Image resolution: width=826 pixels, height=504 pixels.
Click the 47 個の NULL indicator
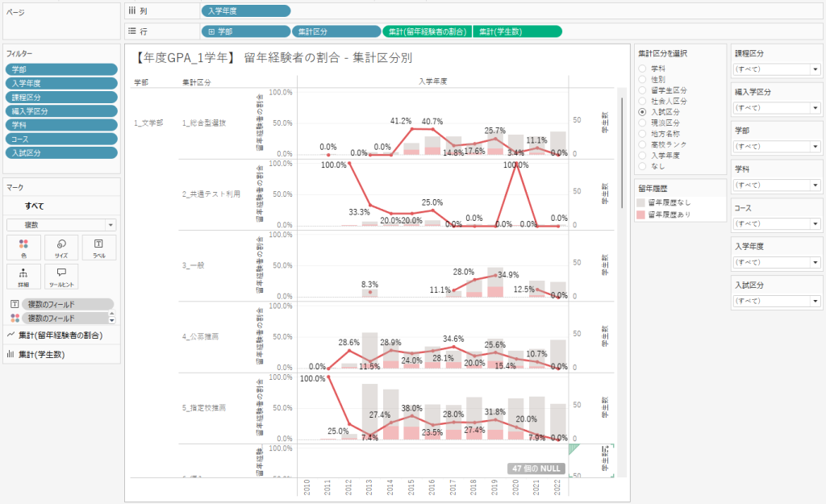[536, 469]
